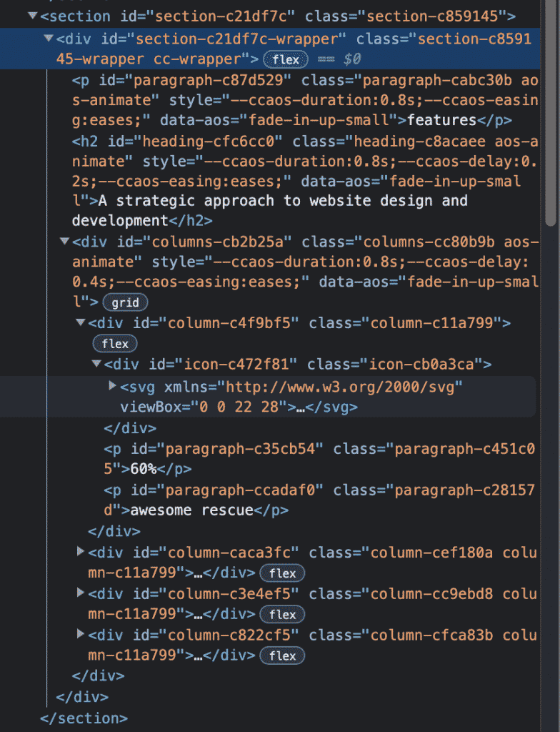The width and height of the screenshot is (560, 732).
Task: Click the $0 console reference marker
Action: (x=352, y=59)
